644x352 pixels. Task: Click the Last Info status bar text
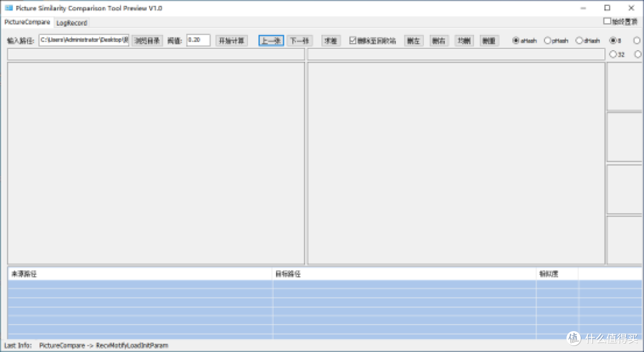point(86,345)
